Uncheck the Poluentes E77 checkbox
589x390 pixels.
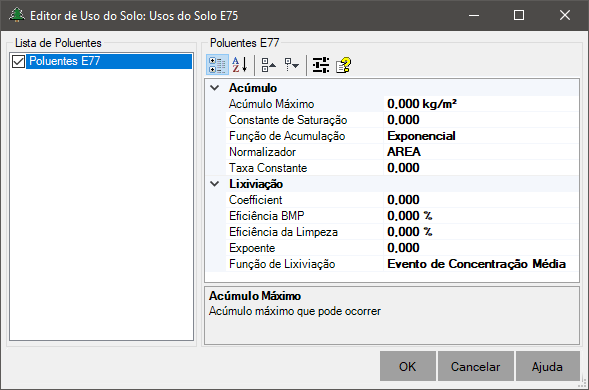(x=18, y=61)
